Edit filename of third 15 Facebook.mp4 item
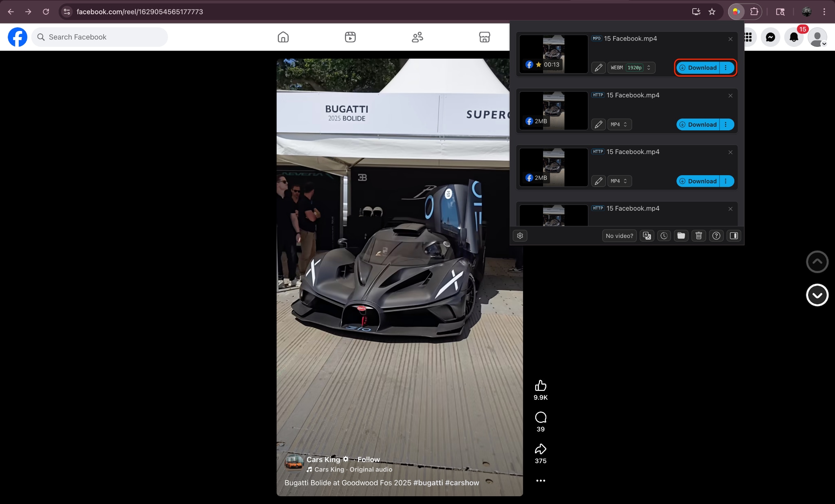Image resolution: width=835 pixels, height=504 pixels. pos(598,181)
